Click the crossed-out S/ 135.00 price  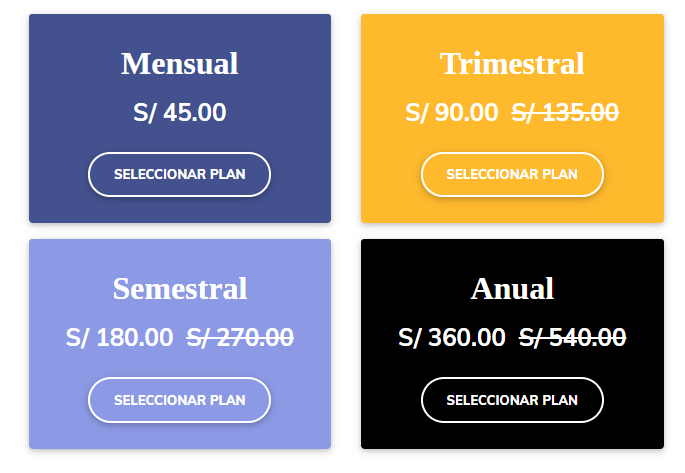[x=565, y=112]
